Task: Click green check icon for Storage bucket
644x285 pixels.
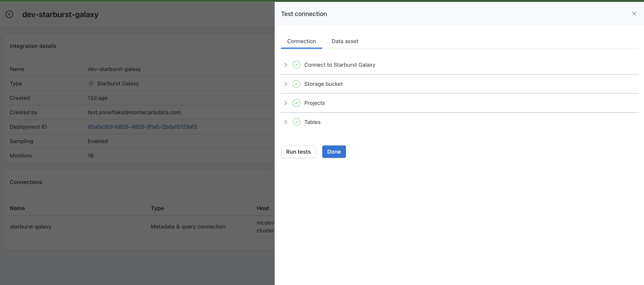Action: coord(296,84)
